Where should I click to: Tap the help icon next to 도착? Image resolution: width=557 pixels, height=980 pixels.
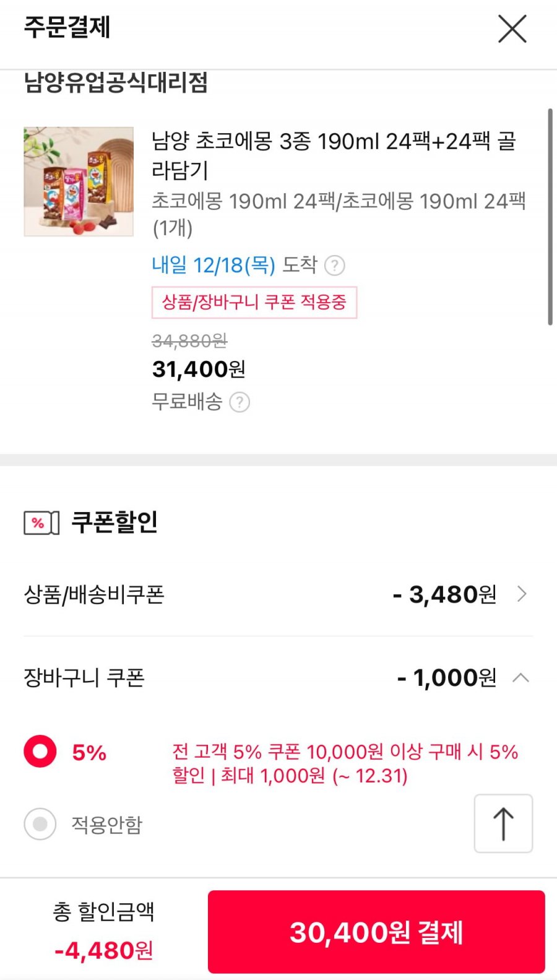pyautogui.click(x=335, y=266)
